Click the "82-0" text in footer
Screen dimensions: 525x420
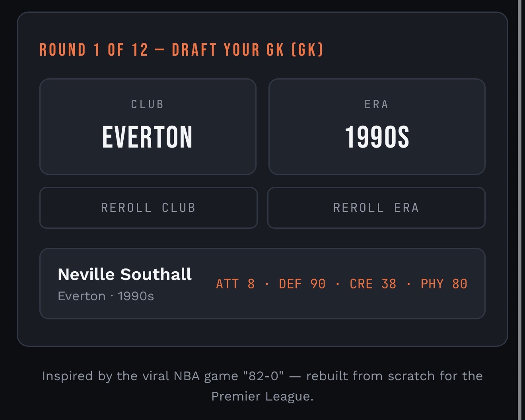tap(263, 376)
